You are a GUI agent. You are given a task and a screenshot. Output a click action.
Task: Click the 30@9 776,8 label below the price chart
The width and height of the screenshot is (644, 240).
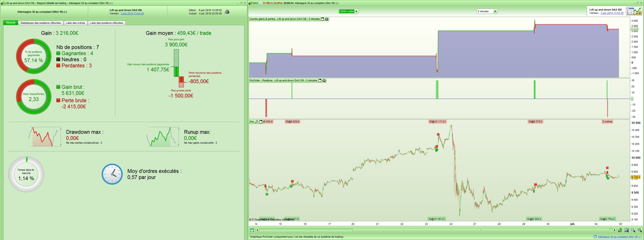607,219
